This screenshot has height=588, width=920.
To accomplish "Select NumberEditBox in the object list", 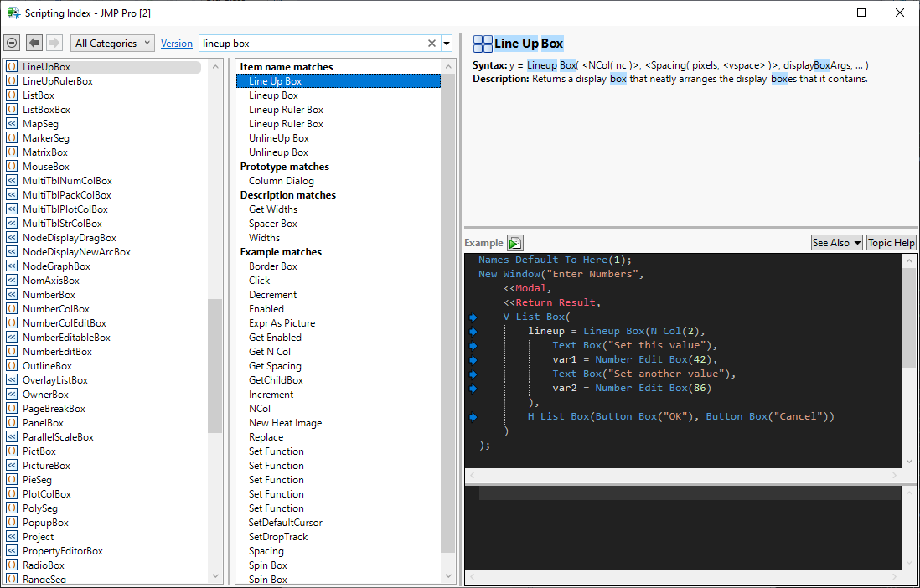I will [57, 352].
